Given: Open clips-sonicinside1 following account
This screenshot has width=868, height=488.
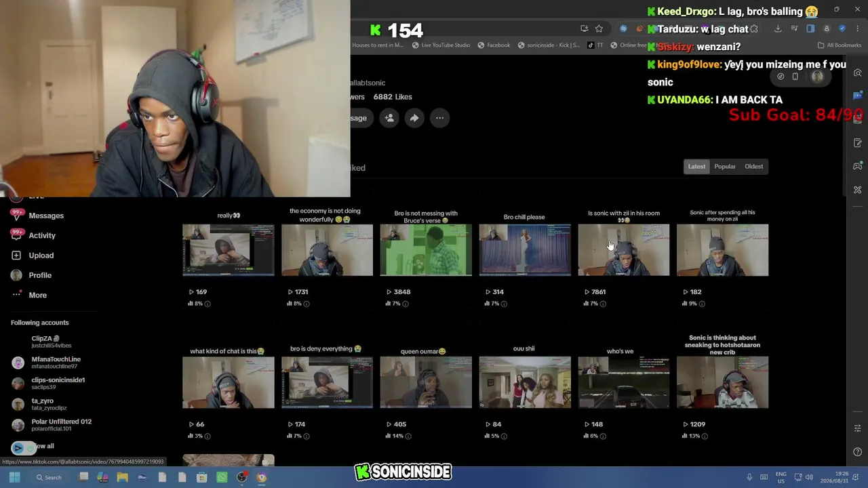Looking at the screenshot, I should [x=48, y=383].
